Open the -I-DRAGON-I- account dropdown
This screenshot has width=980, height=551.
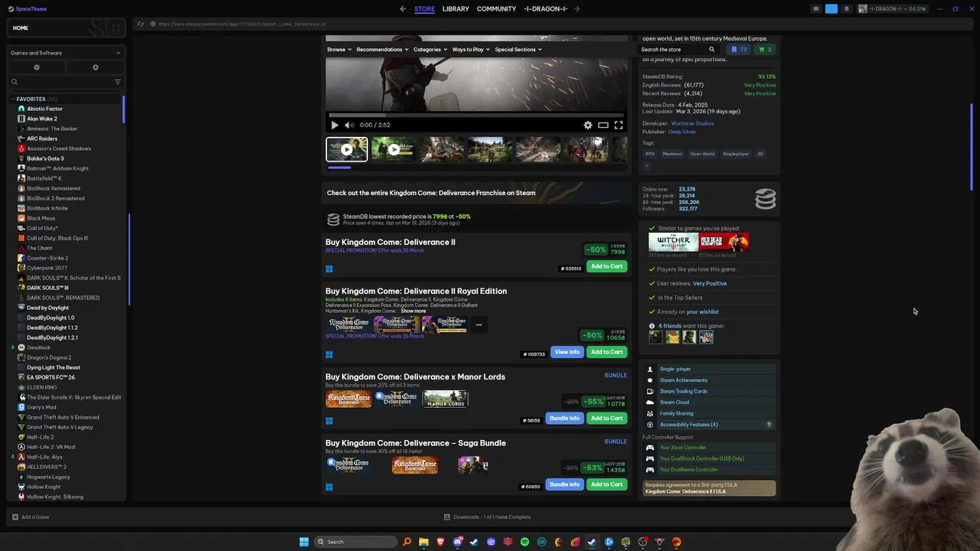[893, 9]
